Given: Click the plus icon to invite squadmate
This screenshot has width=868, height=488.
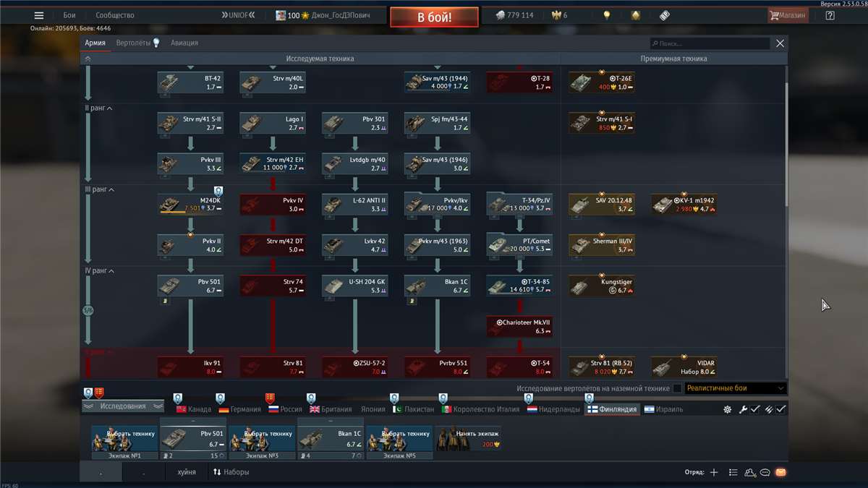Looking at the screenshot, I should pyautogui.click(x=713, y=471).
